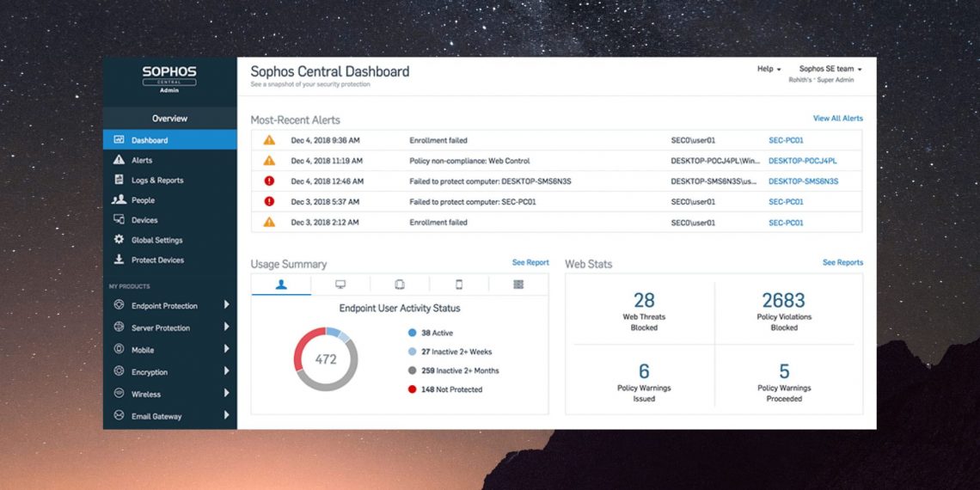Select the users tab icon in Usage Summary
Viewport: 980px width, 490px height.
281,285
